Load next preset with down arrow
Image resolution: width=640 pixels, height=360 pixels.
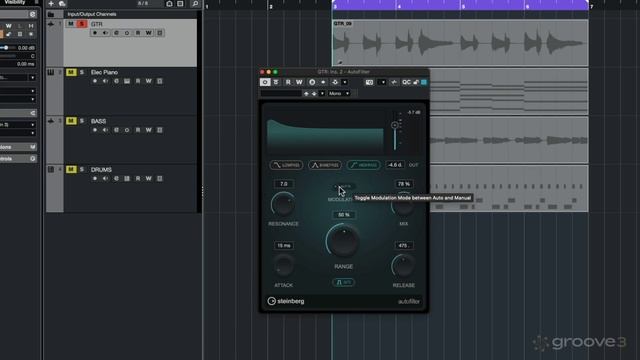pos(314,93)
